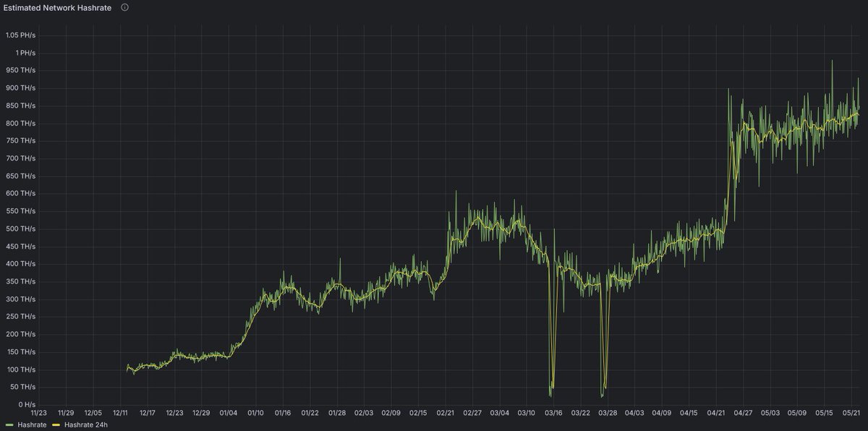
Task: Click the 150 TH/s y-axis label
Action: point(21,351)
